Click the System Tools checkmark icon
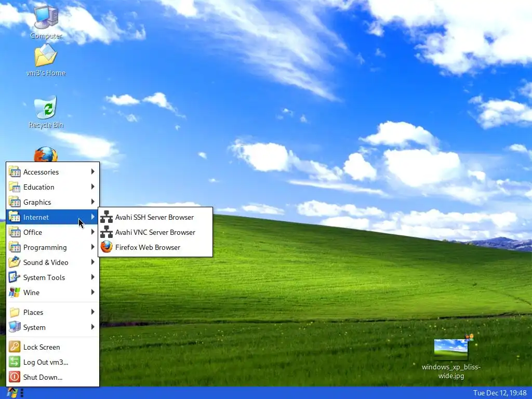Image resolution: width=532 pixels, height=399 pixels. tap(15, 277)
